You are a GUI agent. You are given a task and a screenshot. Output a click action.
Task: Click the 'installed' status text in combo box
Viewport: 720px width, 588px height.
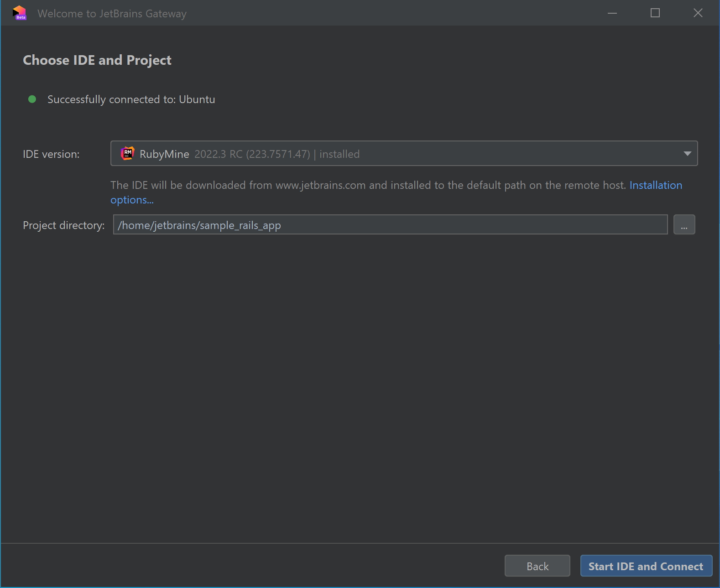point(339,154)
